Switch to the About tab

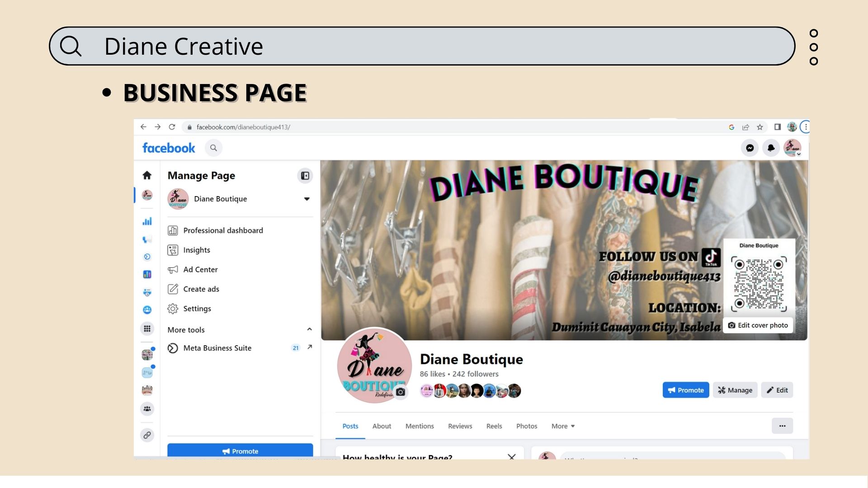coord(382,426)
